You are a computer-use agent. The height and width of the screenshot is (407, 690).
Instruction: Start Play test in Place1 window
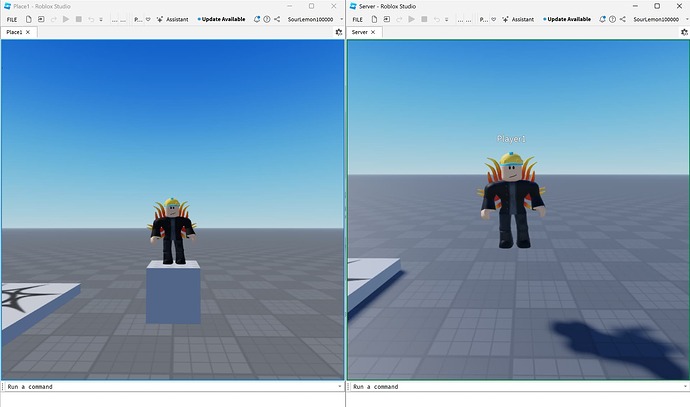(x=66, y=19)
